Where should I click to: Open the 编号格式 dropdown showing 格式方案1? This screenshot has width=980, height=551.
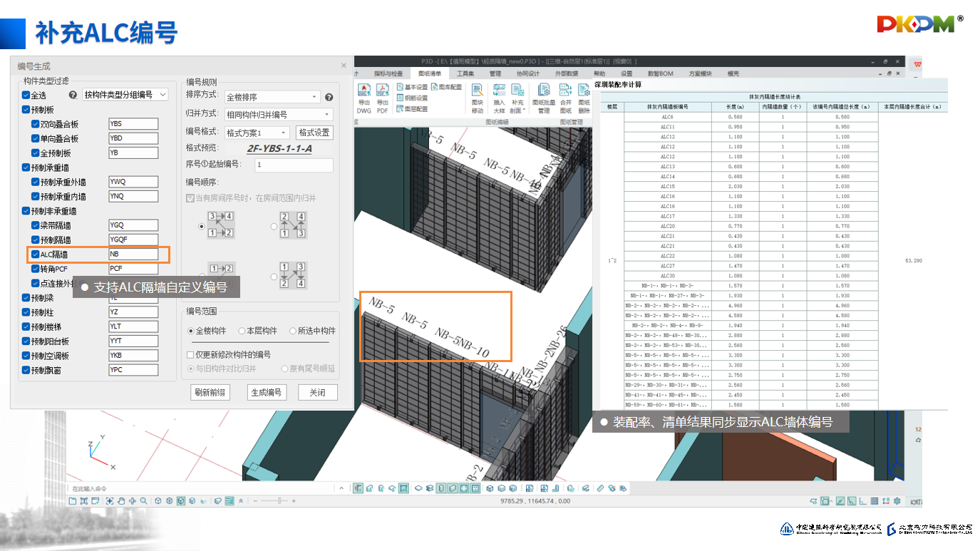[257, 133]
